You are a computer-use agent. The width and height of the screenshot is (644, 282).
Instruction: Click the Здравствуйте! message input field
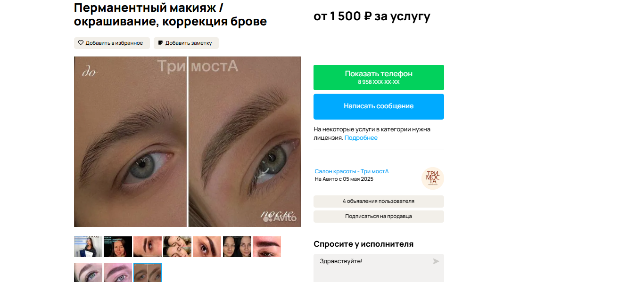coord(379,268)
